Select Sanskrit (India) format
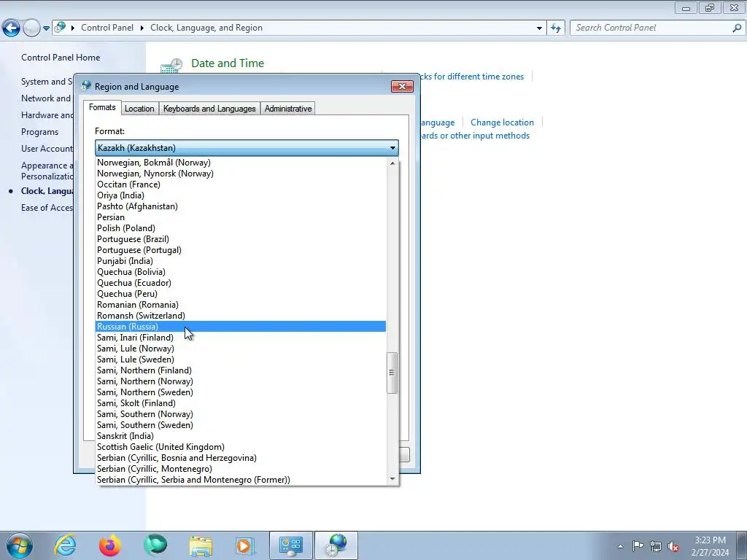The image size is (747, 560). pyautogui.click(x=241, y=436)
